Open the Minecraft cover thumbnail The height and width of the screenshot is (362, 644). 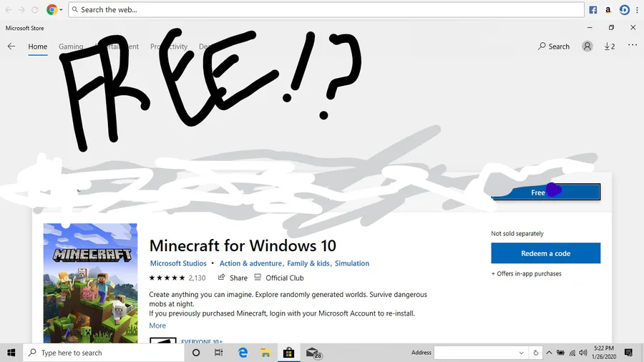[90, 283]
